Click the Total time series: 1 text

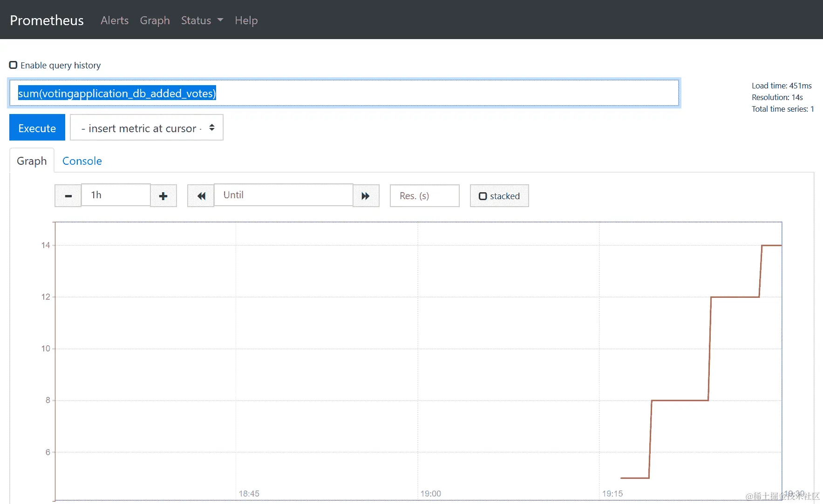[x=783, y=109]
